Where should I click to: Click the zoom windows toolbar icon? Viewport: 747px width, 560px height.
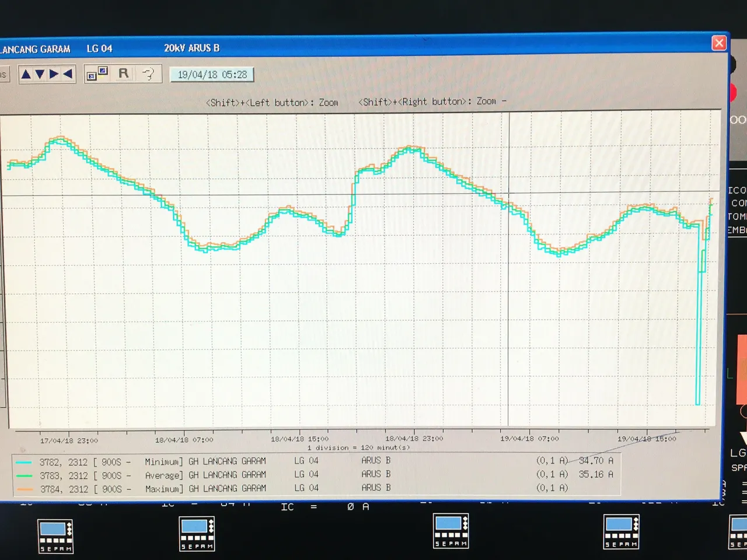point(97,73)
